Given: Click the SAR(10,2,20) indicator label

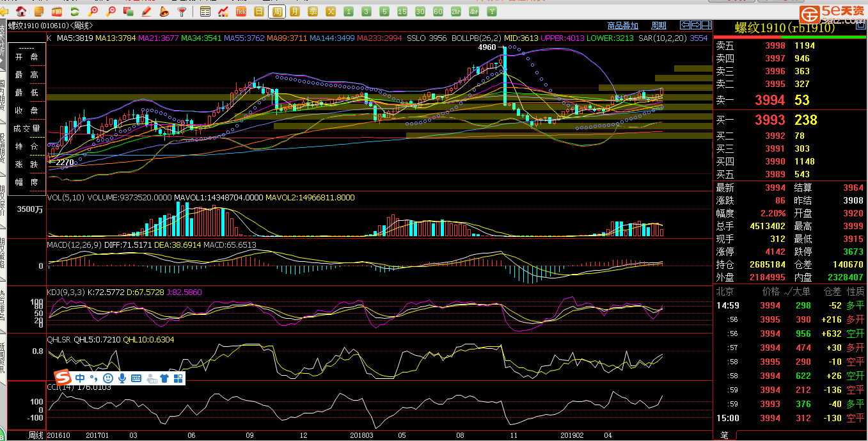Looking at the screenshot, I should tap(661, 38).
